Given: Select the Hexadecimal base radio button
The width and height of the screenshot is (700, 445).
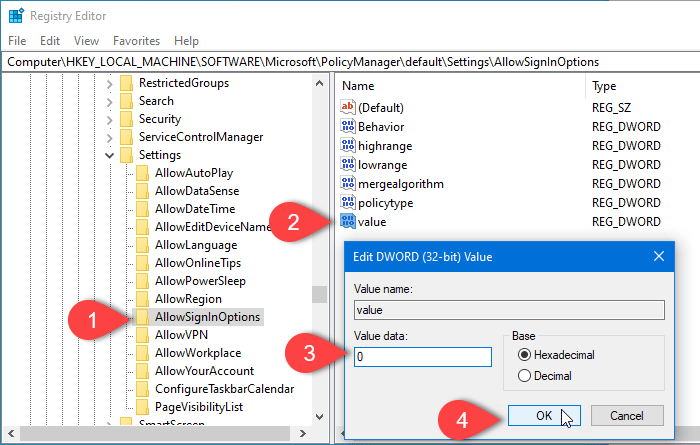Looking at the screenshot, I should click(x=524, y=355).
